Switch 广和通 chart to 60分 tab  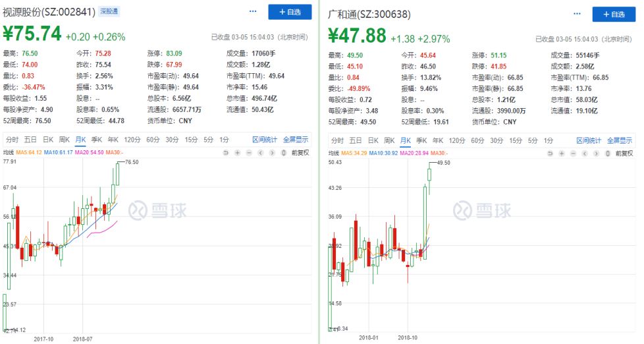coord(477,140)
